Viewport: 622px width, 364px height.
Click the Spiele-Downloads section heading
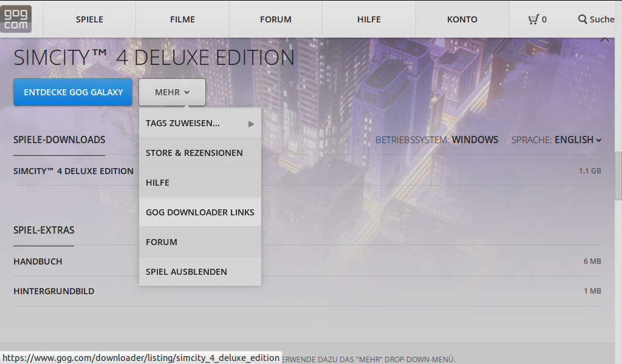[x=60, y=140]
